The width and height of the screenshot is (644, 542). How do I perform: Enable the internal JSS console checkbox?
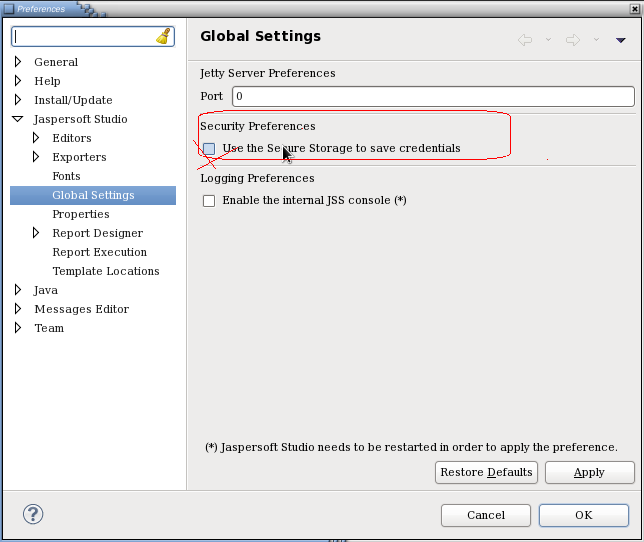pos(209,201)
